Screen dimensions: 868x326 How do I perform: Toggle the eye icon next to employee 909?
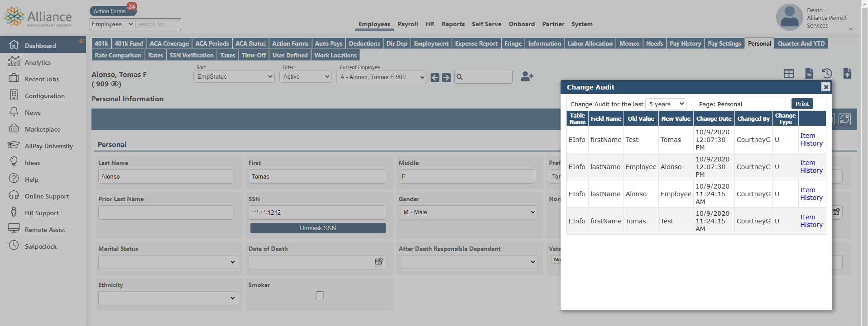(x=115, y=84)
